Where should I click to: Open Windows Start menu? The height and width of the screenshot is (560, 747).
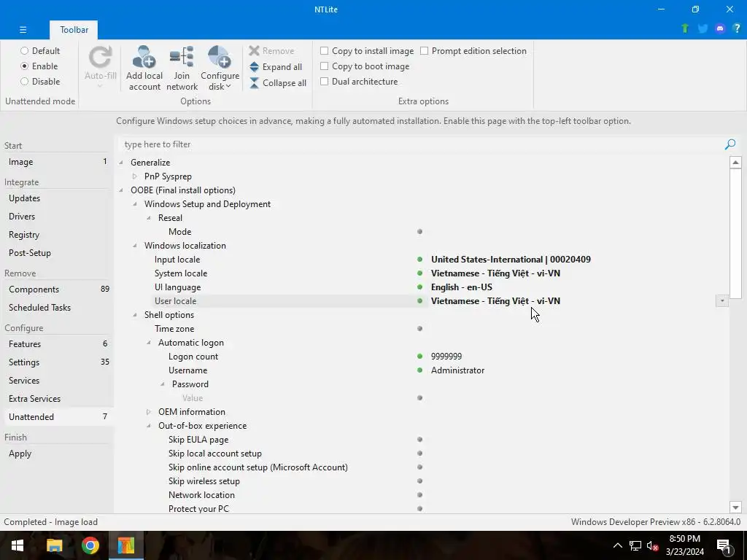point(18,545)
